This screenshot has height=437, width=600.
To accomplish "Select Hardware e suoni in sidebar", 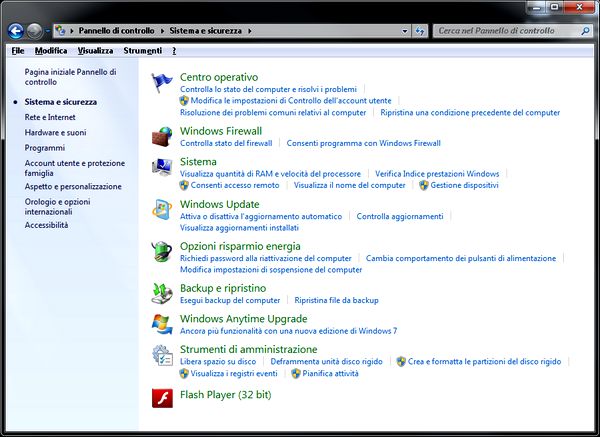I will [55, 132].
